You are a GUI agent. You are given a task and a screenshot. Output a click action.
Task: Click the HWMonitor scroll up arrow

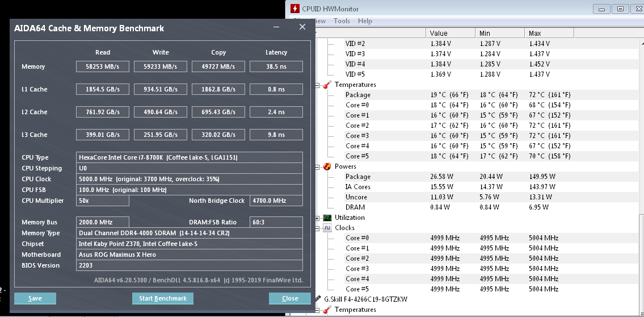pyautogui.click(x=642, y=43)
